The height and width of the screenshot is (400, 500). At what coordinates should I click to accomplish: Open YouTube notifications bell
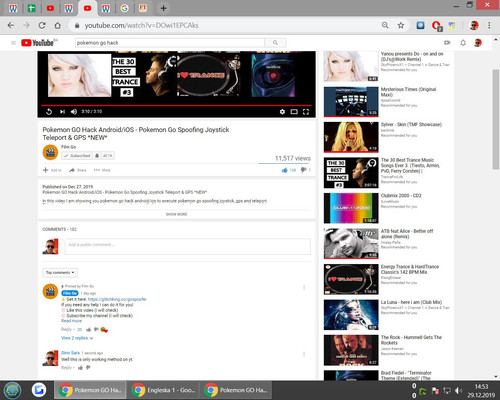463,43
